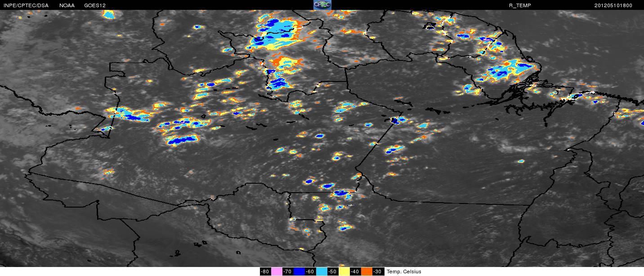Click the -30 legend value
644x276 pixels.
pyautogui.click(x=378, y=271)
